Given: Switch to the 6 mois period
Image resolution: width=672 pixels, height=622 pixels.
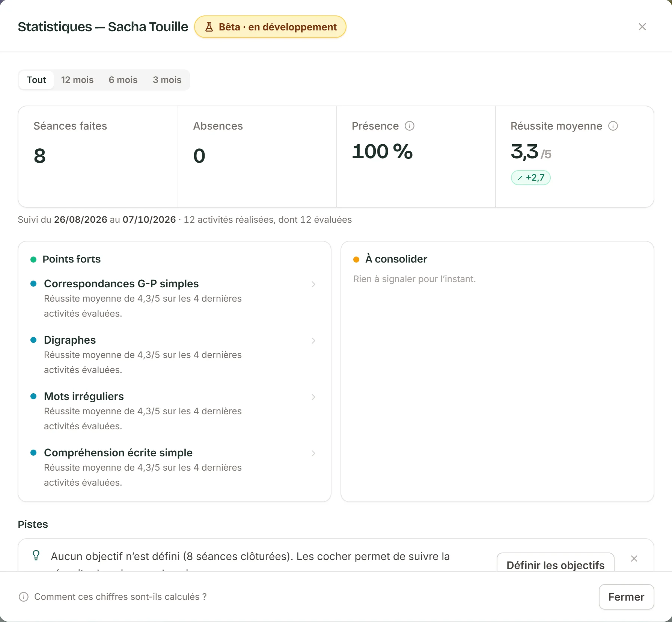Looking at the screenshot, I should click(x=123, y=80).
